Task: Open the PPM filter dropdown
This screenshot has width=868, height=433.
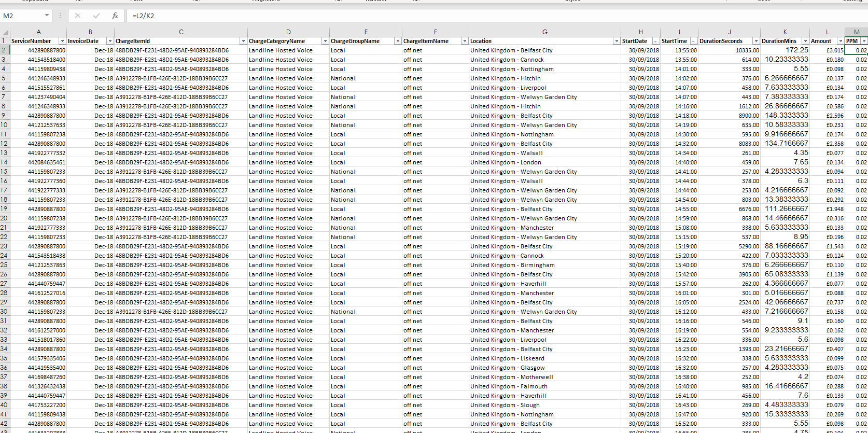Action: click(864, 41)
